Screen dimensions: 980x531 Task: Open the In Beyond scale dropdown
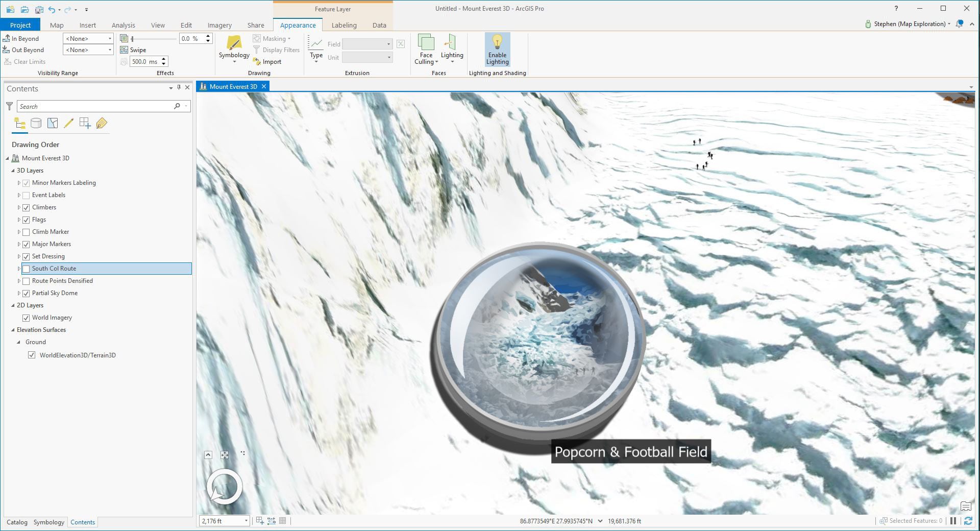click(88, 38)
